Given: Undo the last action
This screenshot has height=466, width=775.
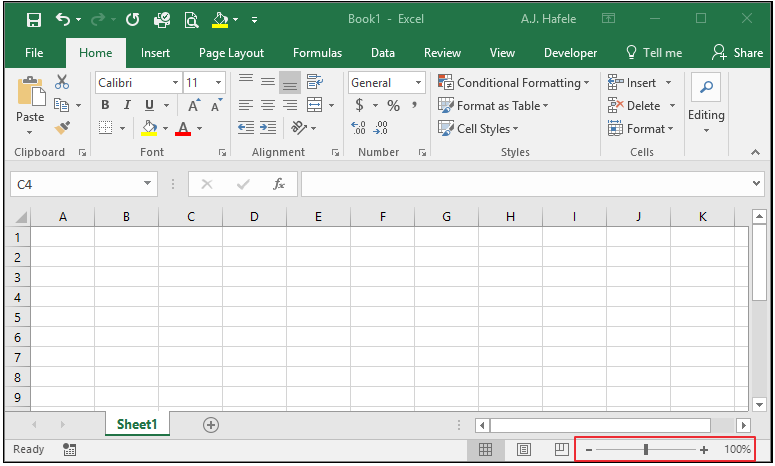Looking at the screenshot, I should [x=63, y=19].
